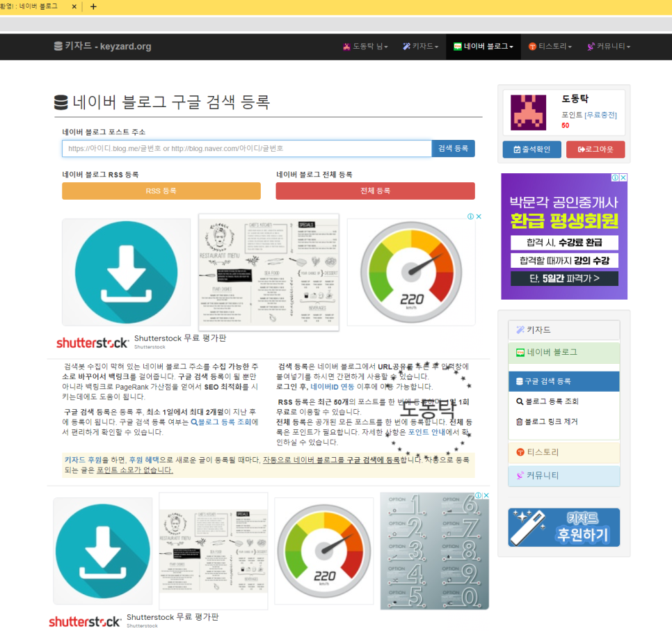Click the 후원 혜택 link in notice
Screen dimensions: 672x631
144,460
